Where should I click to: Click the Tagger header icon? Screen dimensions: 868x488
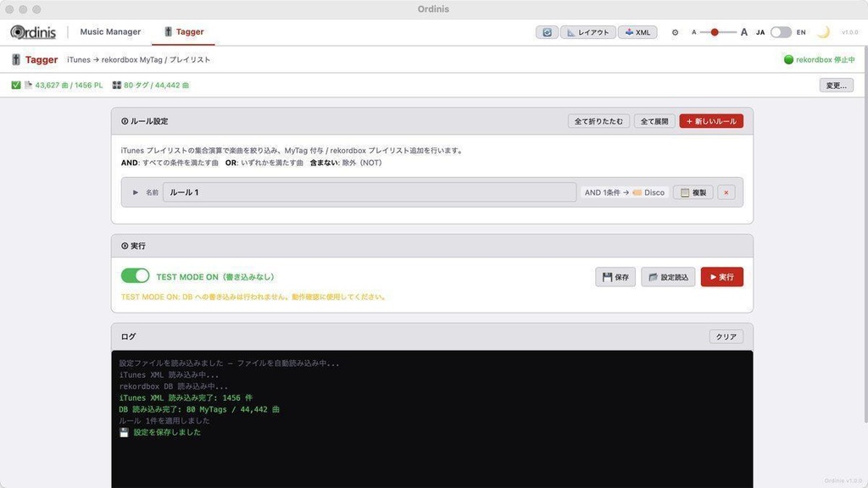coord(16,59)
